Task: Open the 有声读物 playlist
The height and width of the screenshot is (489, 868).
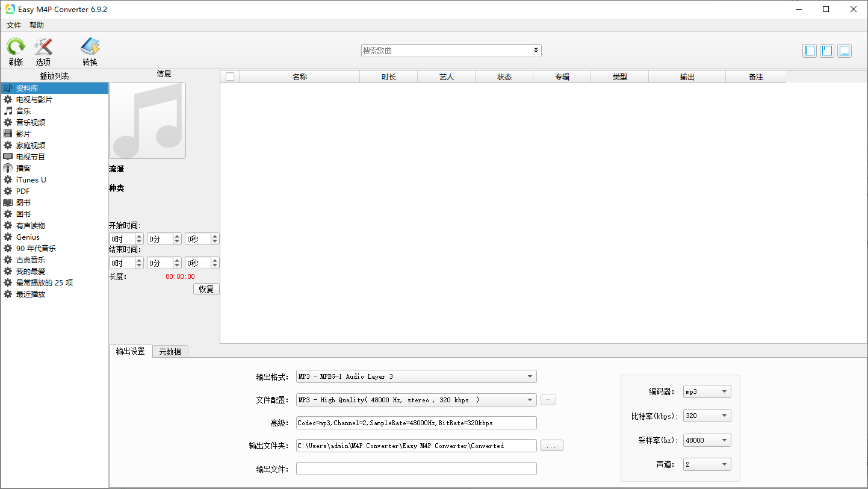Action: (x=55, y=225)
